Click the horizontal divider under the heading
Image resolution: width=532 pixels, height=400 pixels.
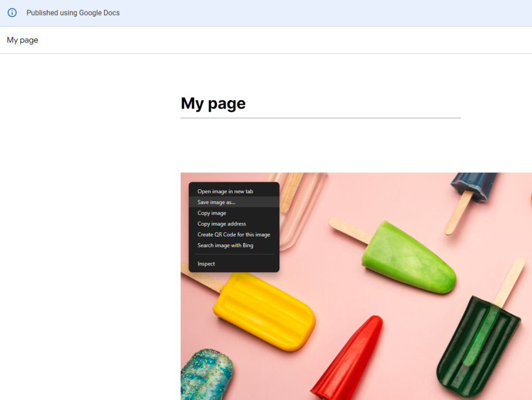pyautogui.click(x=320, y=119)
